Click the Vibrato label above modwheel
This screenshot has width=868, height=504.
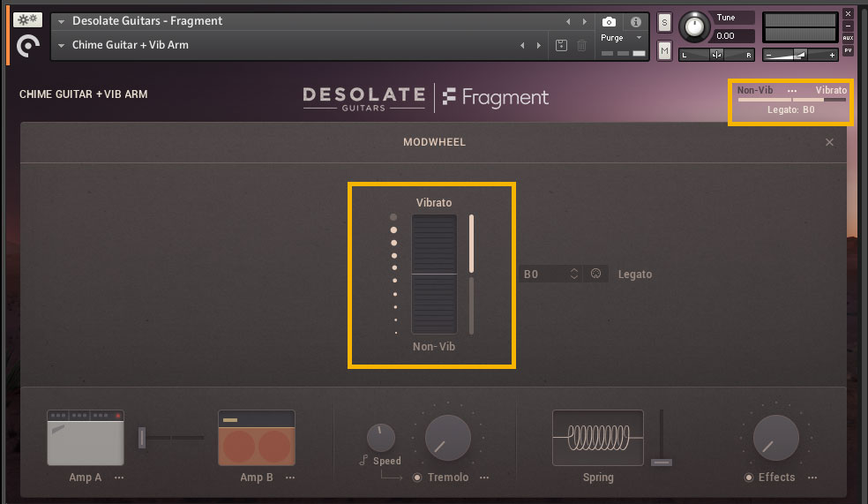coord(434,203)
